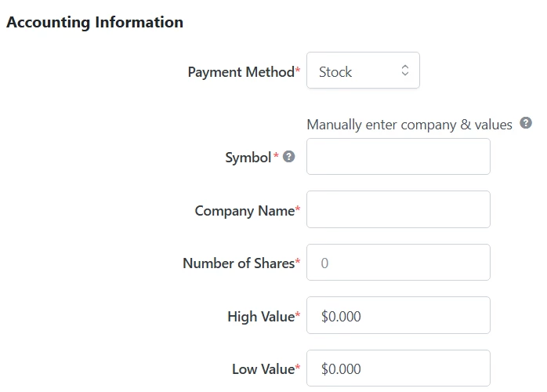This screenshot has width=547, height=392.
Task: Click the help icon next to Symbol
Action: (289, 157)
